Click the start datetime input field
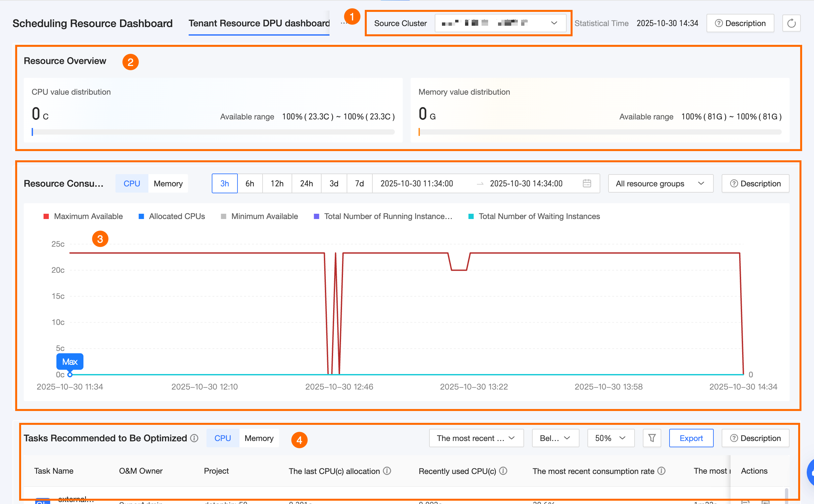The width and height of the screenshot is (814, 504). pos(417,183)
